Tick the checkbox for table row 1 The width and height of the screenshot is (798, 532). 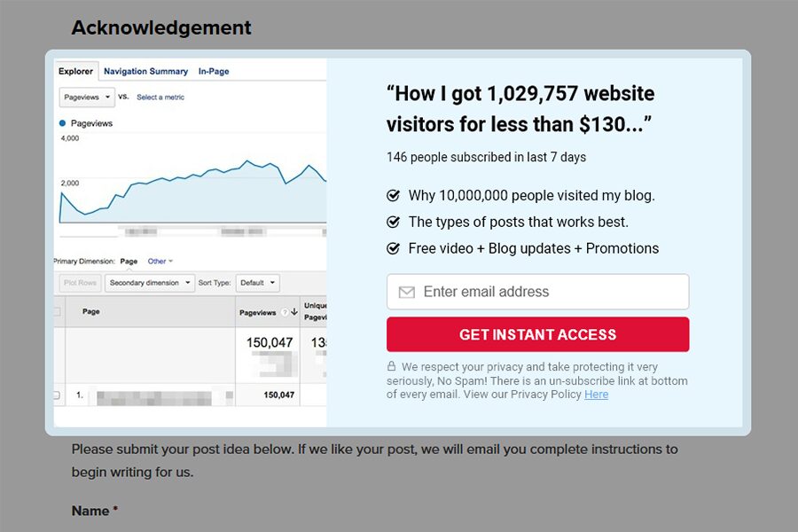pyautogui.click(x=58, y=395)
